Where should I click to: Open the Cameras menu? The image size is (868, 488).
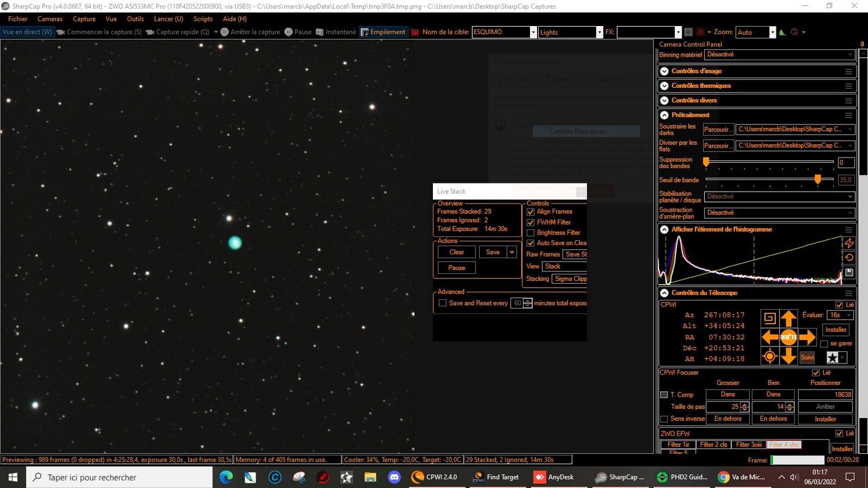(x=50, y=19)
